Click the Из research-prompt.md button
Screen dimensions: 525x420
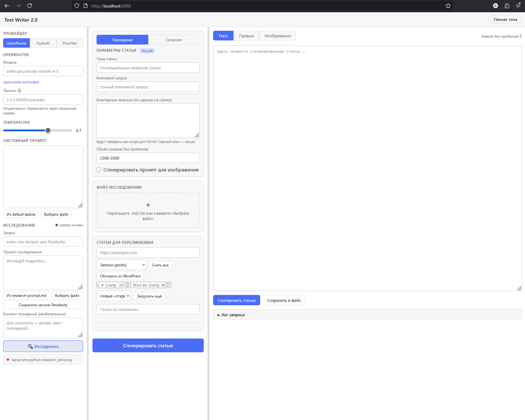pos(26,296)
